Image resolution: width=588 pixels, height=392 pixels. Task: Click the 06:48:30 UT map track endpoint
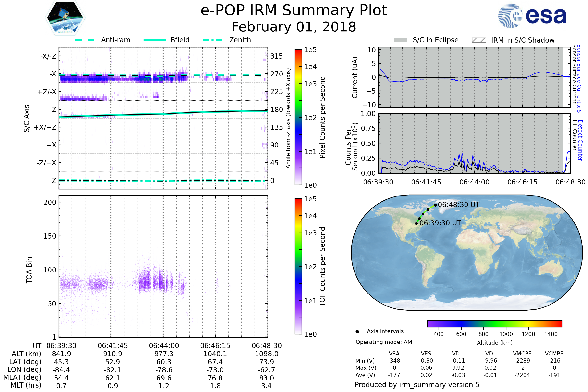coord(436,205)
